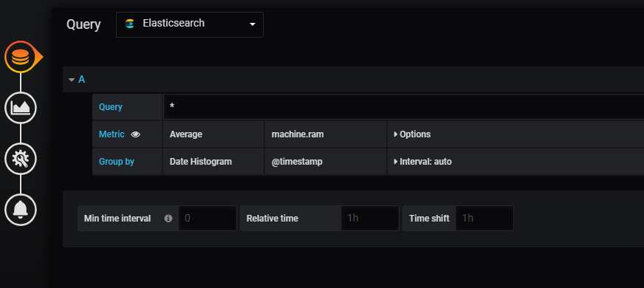Image resolution: width=644 pixels, height=288 pixels.
Task: Click the Metric row label
Action: [x=112, y=134]
